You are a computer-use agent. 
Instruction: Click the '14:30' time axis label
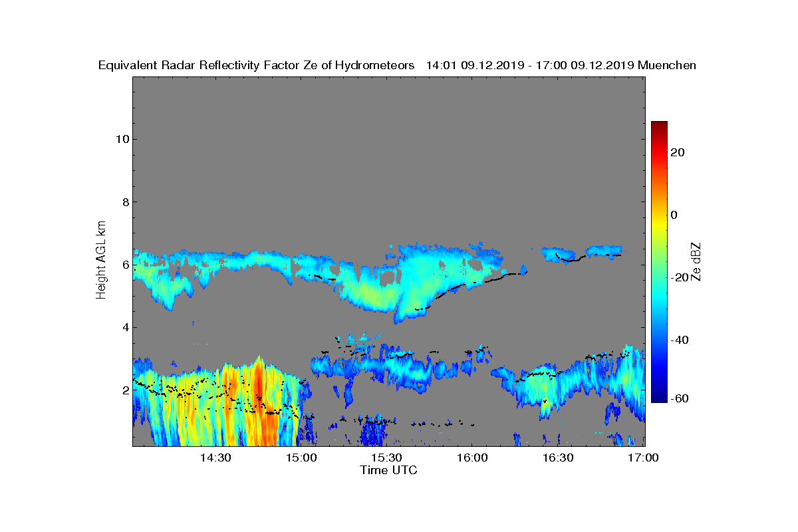click(215, 458)
